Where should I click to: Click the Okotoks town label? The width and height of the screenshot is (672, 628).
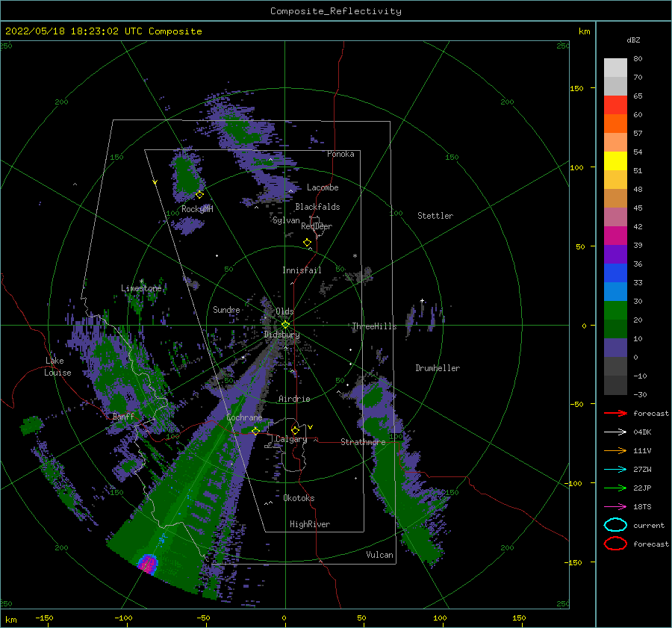point(299,498)
